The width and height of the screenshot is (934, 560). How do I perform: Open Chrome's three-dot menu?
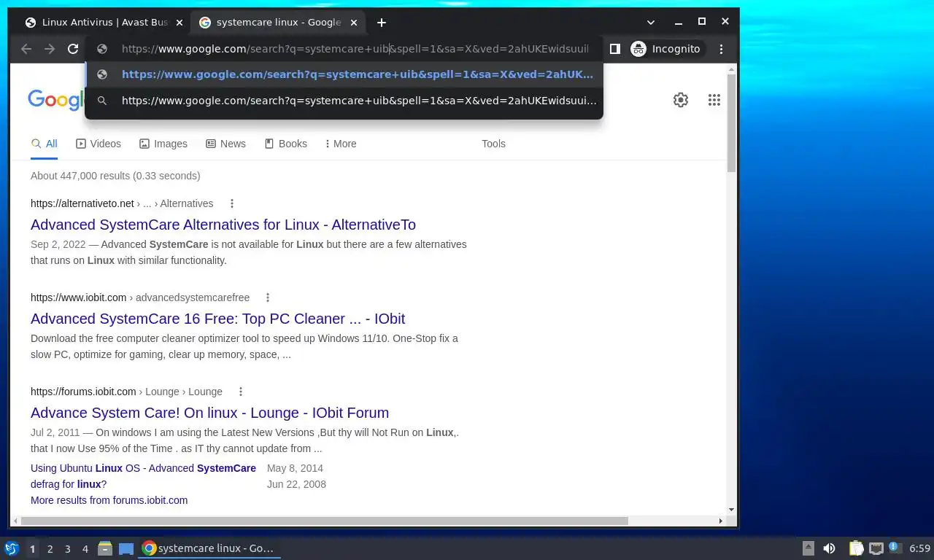[721, 49]
